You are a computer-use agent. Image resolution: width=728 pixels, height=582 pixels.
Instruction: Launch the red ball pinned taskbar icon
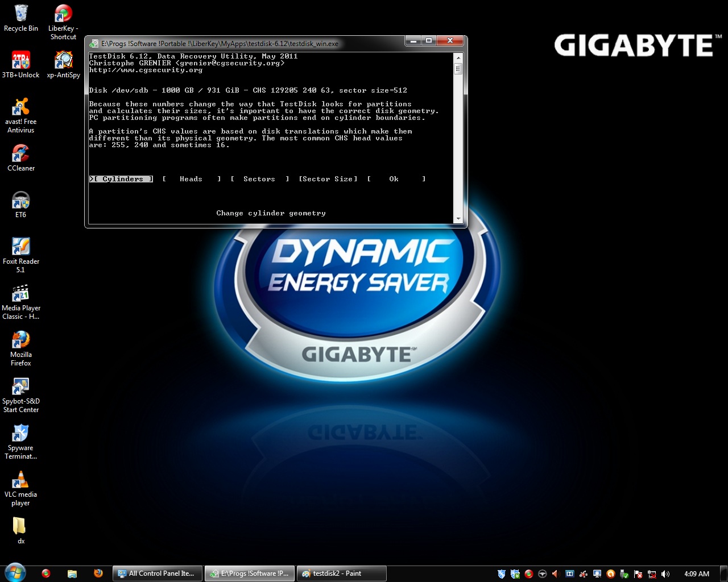(46, 573)
